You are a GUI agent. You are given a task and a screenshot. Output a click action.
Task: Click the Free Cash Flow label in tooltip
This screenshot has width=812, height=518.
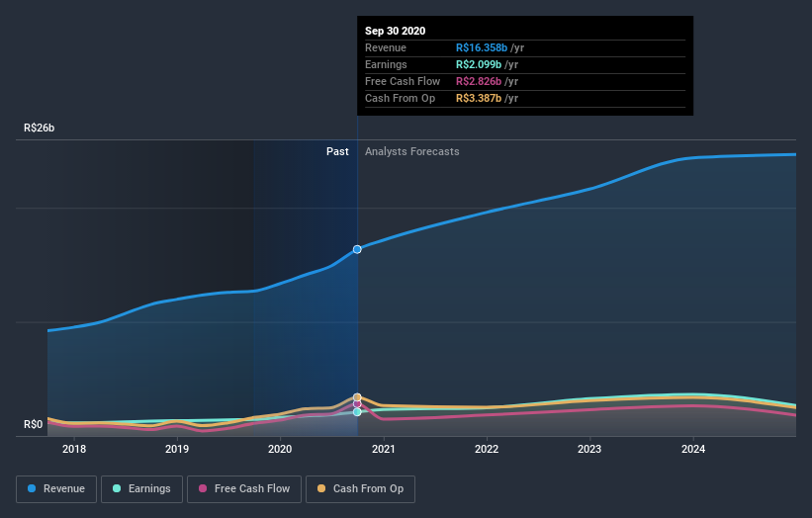pos(403,82)
